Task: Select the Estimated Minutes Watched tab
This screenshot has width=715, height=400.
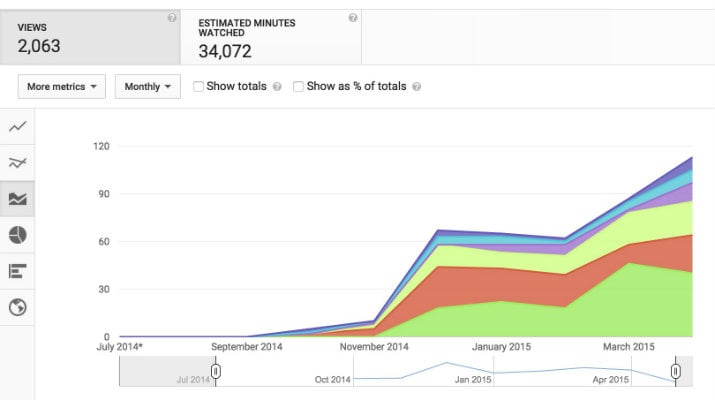Action: [x=270, y=38]
